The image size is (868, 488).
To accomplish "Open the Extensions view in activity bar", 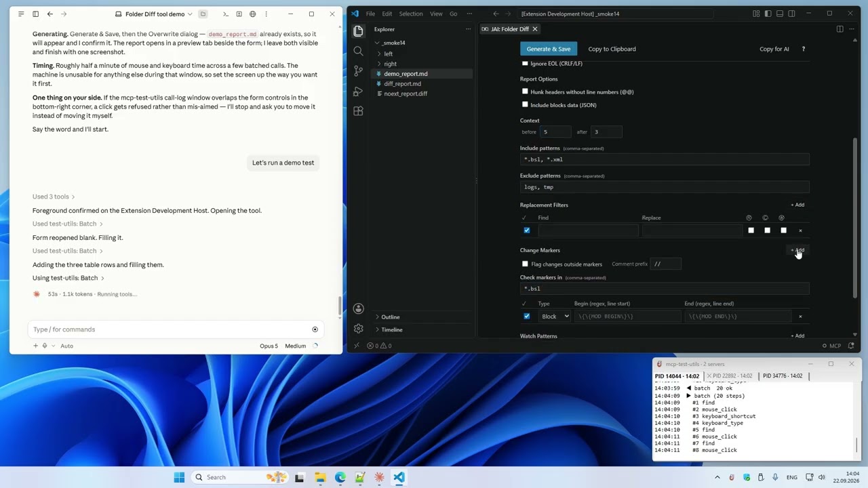I will [x=358, y=111].
